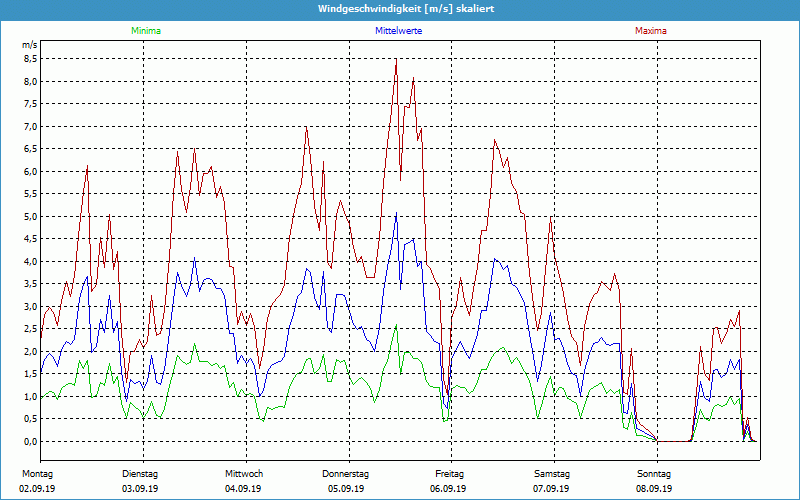Click the blue Mittelwerte peak on Donnerstag
The width and height of the screenshot is (800, 500).
[x=396, y=213]
